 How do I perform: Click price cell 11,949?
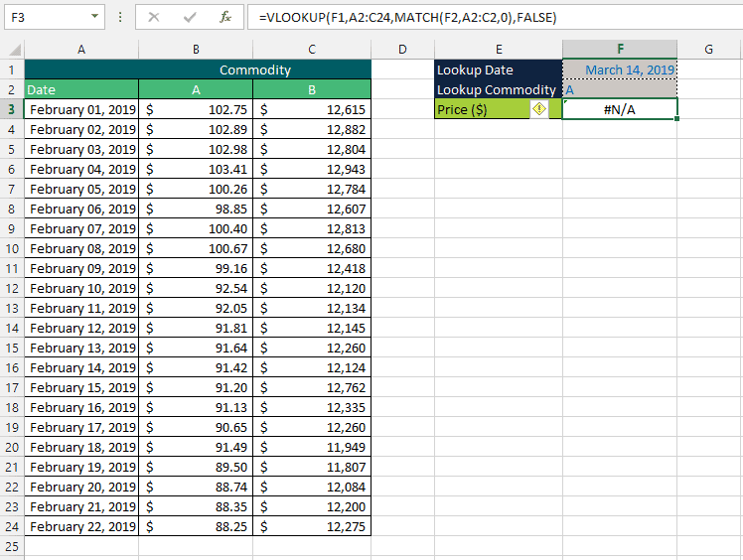tap(312, 447)
